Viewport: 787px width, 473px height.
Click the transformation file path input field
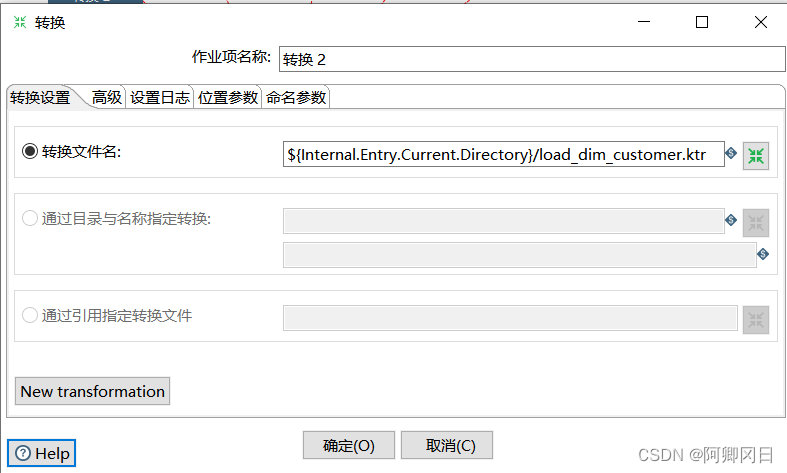click(503, 155)
